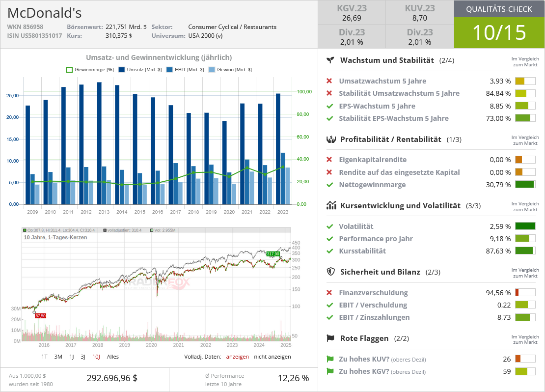Click red X next to Eigenkapitalrendite
545x392 pixels.
(329, 159)
